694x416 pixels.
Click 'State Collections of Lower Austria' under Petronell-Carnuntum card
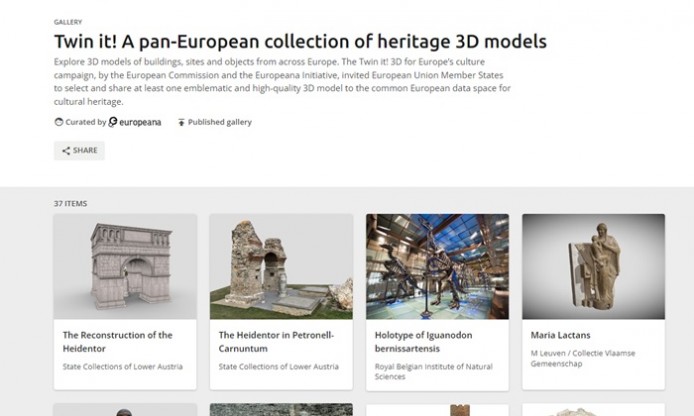(279, 366)
